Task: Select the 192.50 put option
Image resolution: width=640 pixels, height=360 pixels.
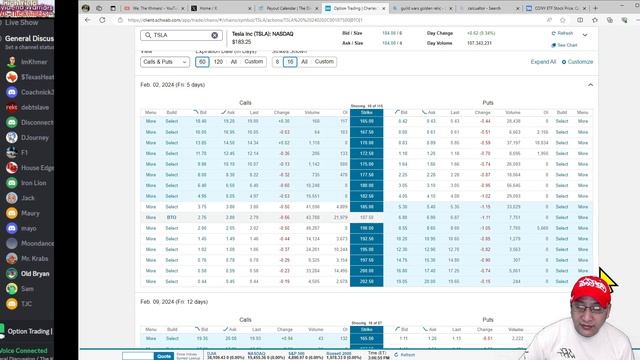Action: point(562,239)
